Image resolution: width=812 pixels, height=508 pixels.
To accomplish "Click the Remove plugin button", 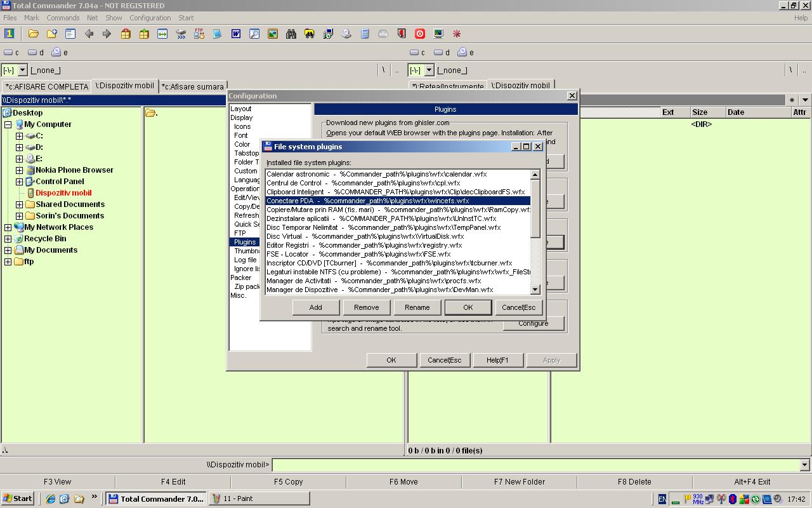I will 366,307.
